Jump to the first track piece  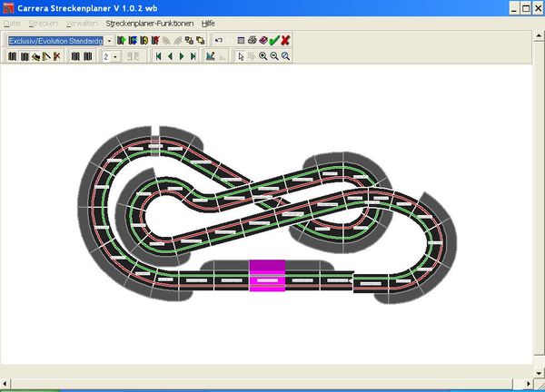(159, 56)
